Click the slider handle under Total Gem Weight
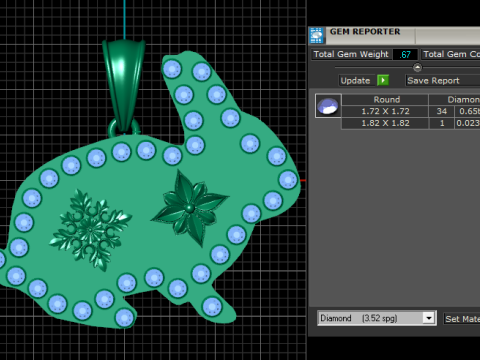 pos(417,68)
